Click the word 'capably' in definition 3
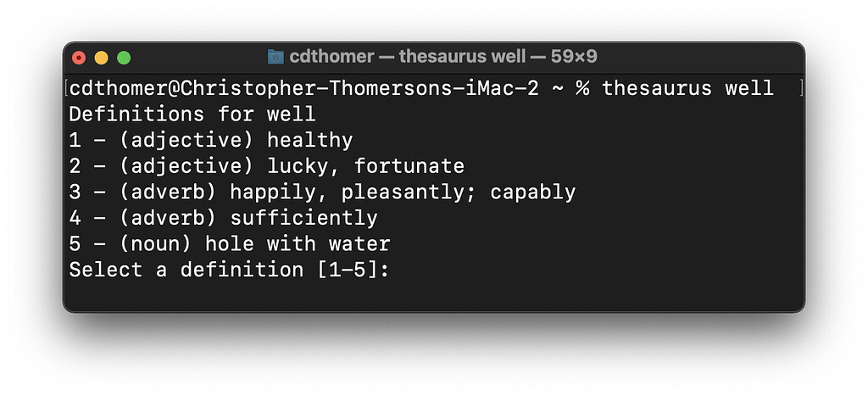The image size is (868, 396). pyautogui.click(x=533, y=192)
